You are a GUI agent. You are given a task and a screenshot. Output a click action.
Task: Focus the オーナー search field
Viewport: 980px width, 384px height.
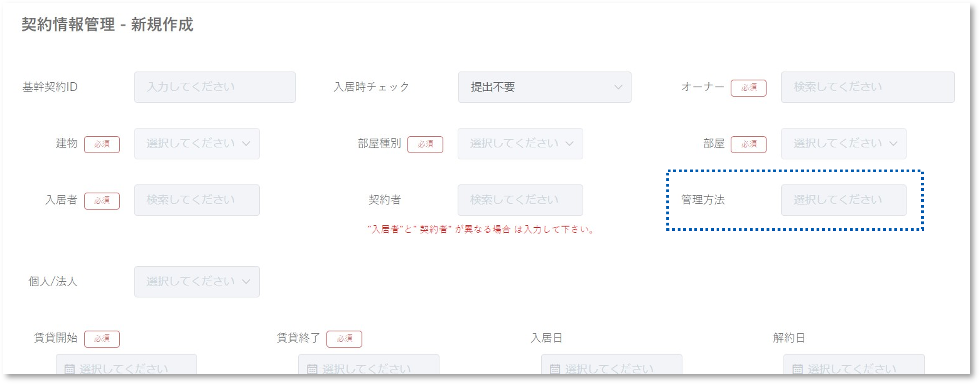click(x=867, y=87)
